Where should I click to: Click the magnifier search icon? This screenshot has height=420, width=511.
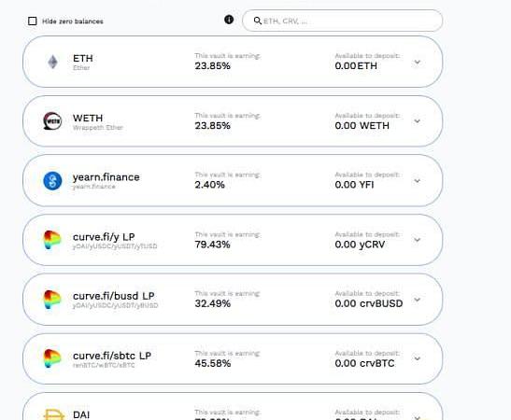258,21
